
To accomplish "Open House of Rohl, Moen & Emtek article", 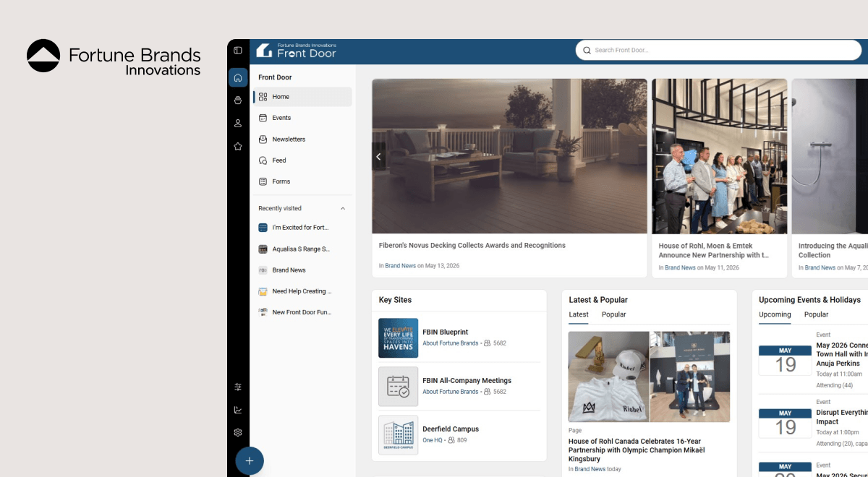I will 713,250.
